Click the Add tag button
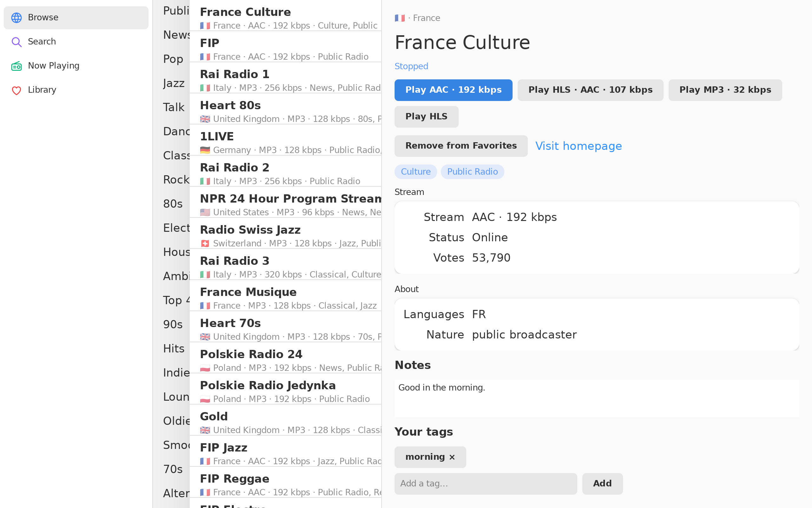Viewport: 812px width, 508px height. click(602, 484)
